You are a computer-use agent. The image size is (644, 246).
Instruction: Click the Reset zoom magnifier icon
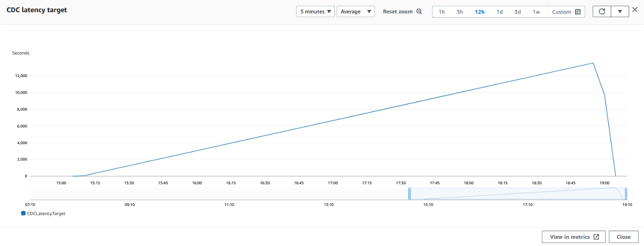coord(419,12)
